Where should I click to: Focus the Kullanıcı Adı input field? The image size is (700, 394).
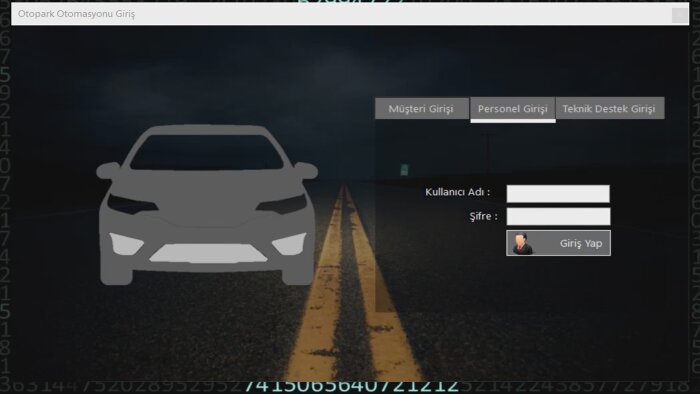[558, 194]
